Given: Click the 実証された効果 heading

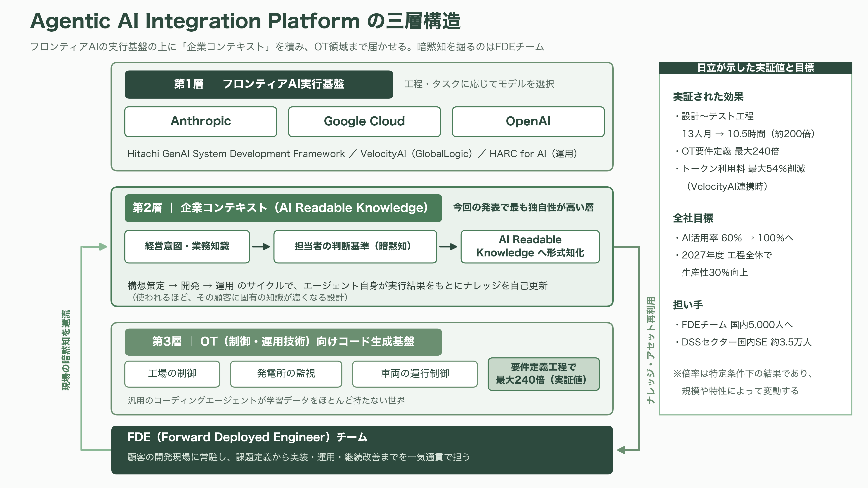Looking at the screenshot, I should (708, 97).
